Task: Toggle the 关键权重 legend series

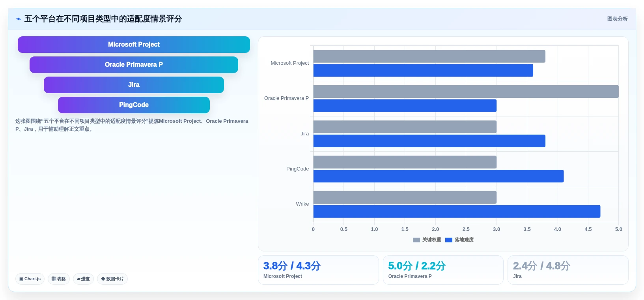Action: 427,240
